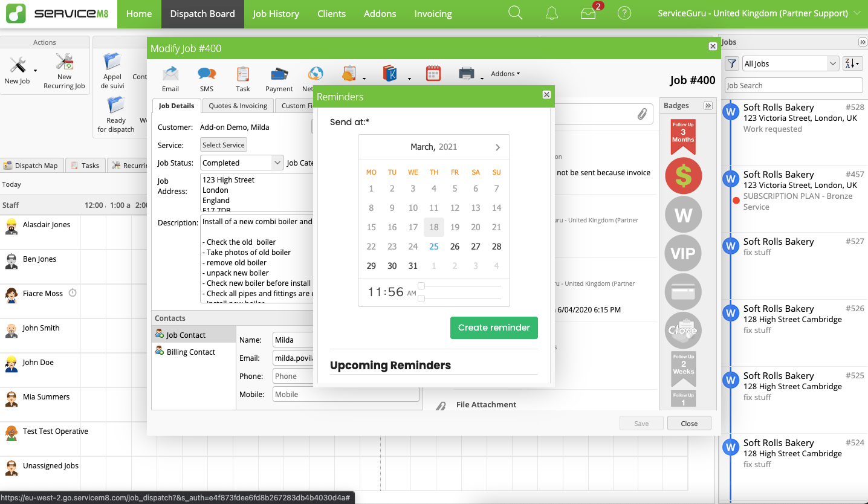Viewport: 868px width, 504px height.
Task: Click the minute slider handle
Action: (421, 299)
